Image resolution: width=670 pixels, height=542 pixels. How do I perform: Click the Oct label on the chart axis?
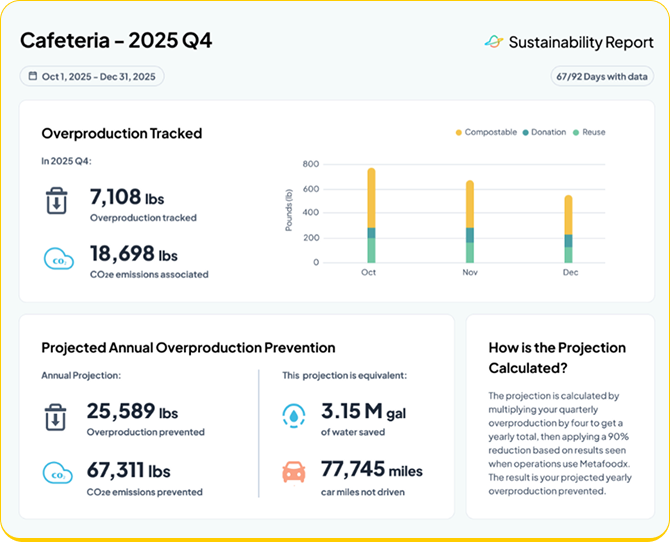coord(368,272)
